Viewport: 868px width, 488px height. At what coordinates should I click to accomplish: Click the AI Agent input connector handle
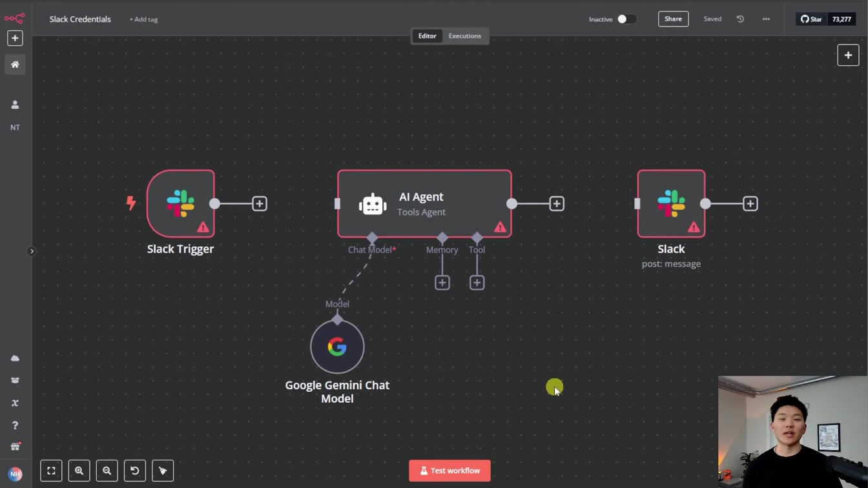point(337,204)
